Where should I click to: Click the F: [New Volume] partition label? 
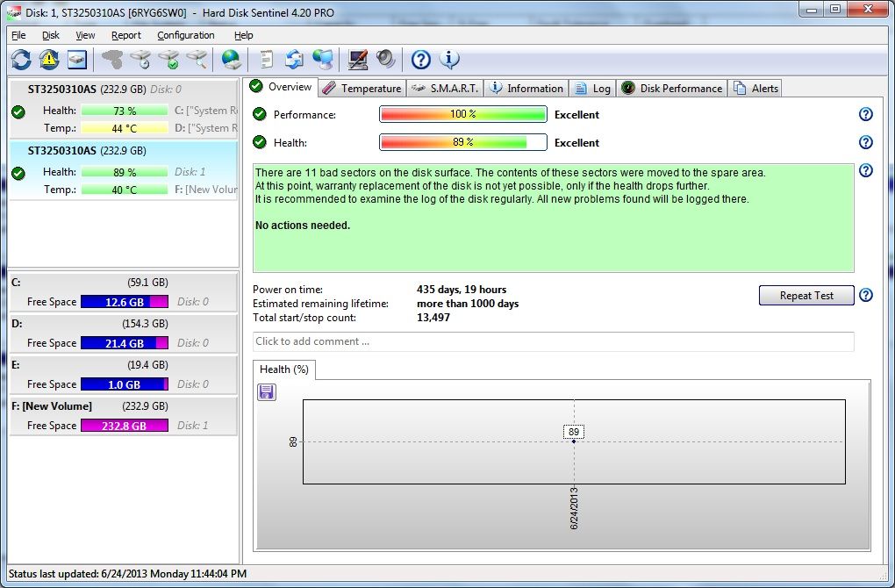click(52, 406)
